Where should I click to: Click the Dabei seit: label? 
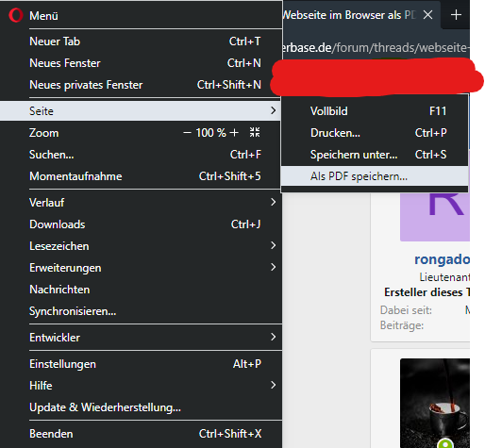tap(406, 310)
